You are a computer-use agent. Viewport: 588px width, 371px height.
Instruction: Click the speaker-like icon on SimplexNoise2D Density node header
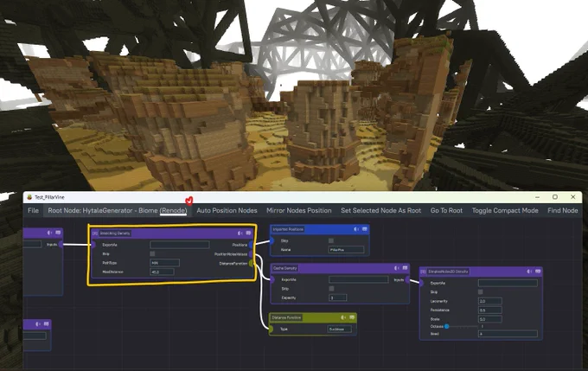coord(529,271)
